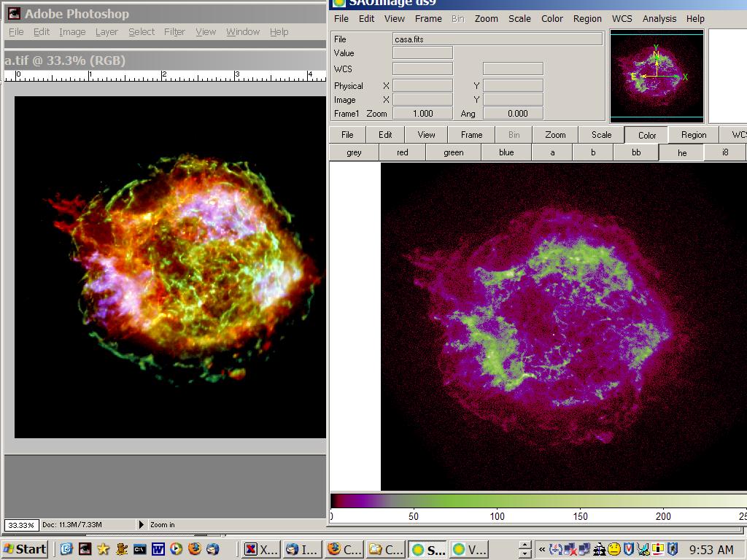Open ds9 Frame menu in menu bar
This screenshot has height=560, width=747.
click(x=428, y=18)
